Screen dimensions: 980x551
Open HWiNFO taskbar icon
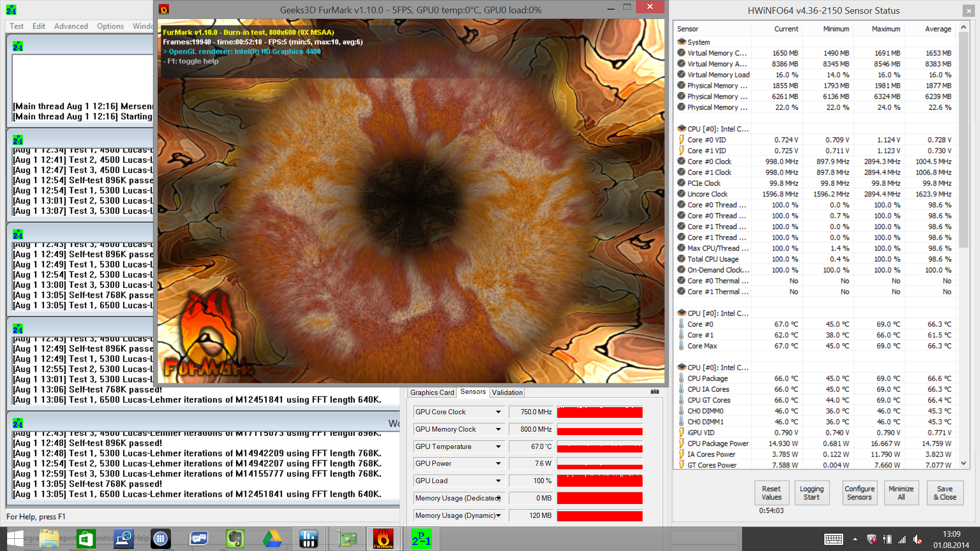tap(309, 539)
